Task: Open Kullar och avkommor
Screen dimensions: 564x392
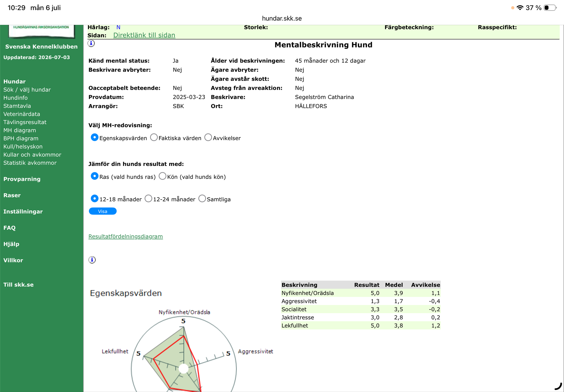Action: (32, 155)
